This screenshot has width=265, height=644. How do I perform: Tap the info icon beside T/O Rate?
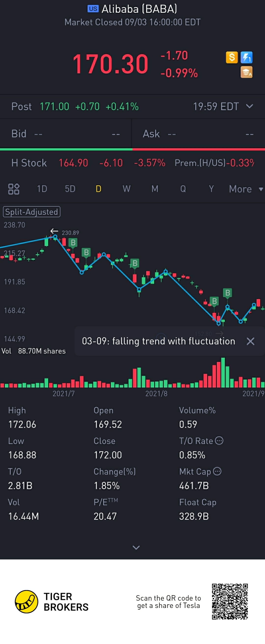pos(219,441)
